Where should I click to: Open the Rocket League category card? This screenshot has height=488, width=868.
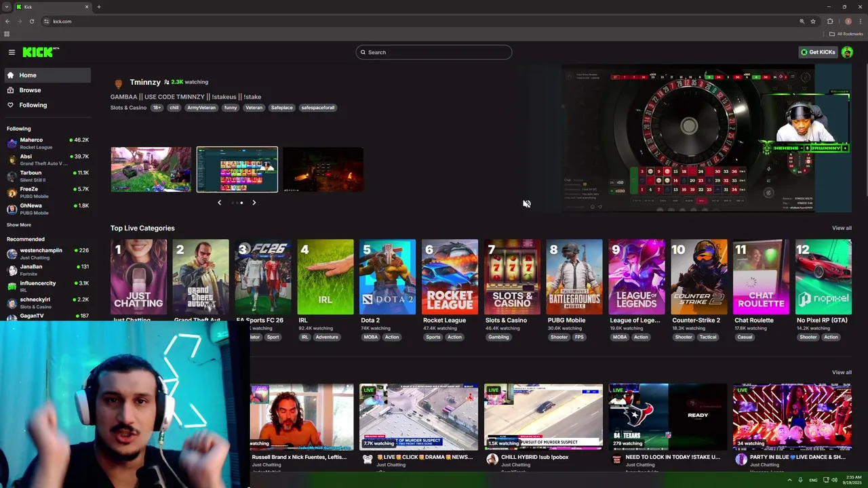(x=450, y=277)
